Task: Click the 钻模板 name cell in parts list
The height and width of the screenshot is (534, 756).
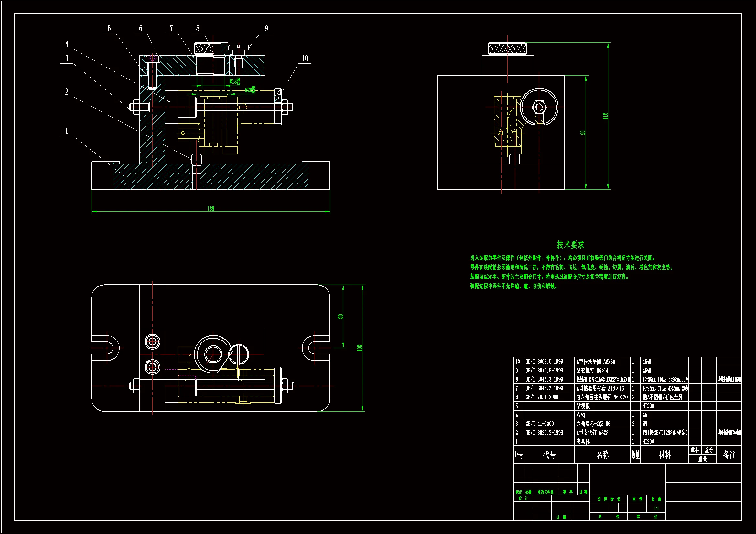Action: click(583, 406)
